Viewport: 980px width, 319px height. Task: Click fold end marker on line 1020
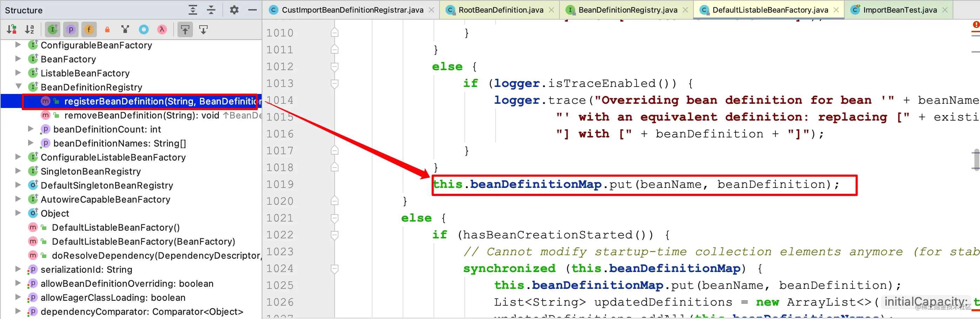click(334, 201)
